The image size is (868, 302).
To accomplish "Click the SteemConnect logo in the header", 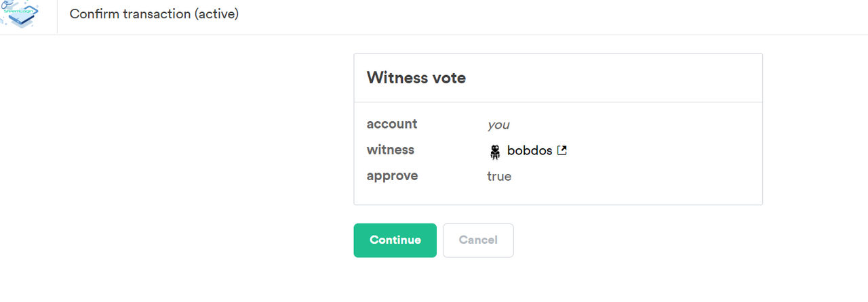I will point(20,14).
